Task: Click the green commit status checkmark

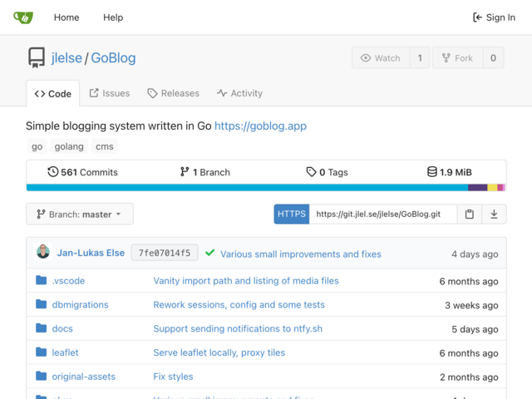Action: [210, 253]
